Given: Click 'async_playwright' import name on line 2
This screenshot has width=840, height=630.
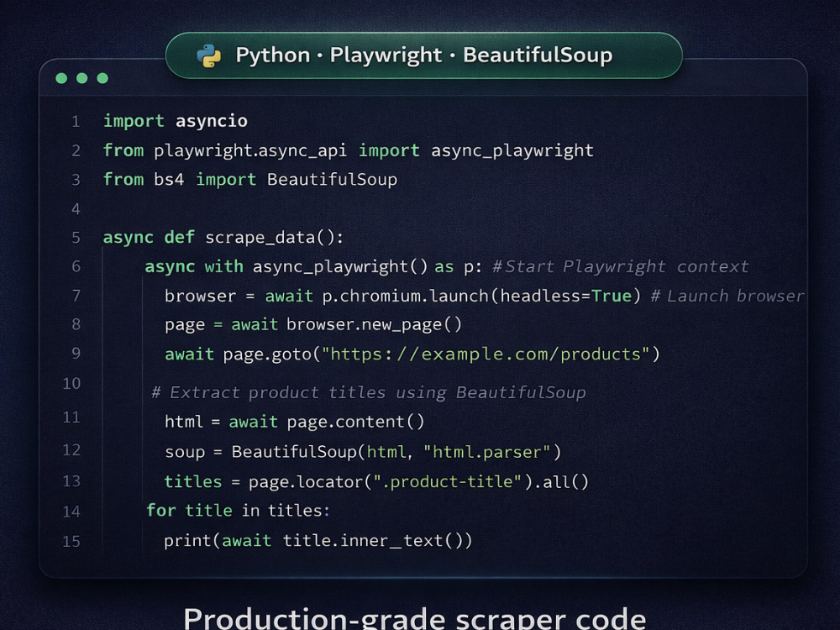Looking at the screenshot, I should [x=512, y=151].
